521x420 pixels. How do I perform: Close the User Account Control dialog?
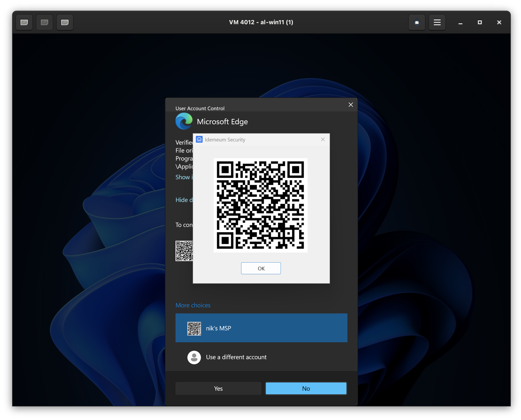click(351, 105)
